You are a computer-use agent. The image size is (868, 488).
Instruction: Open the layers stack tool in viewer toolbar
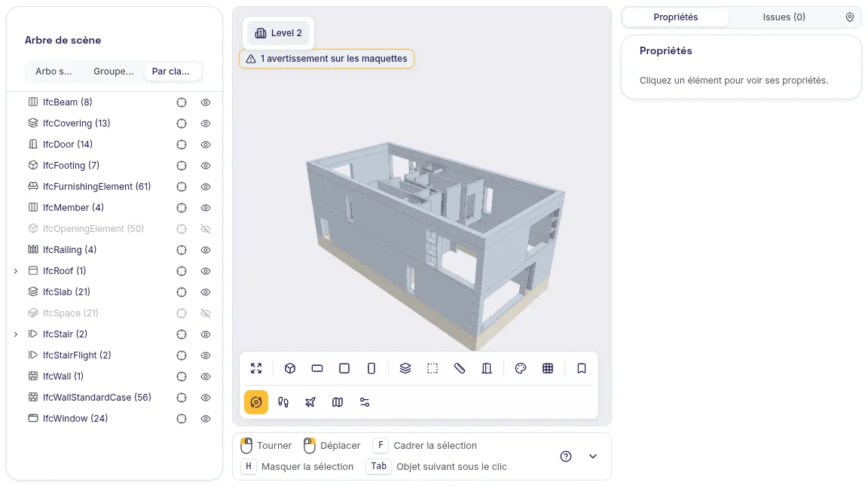405,368
